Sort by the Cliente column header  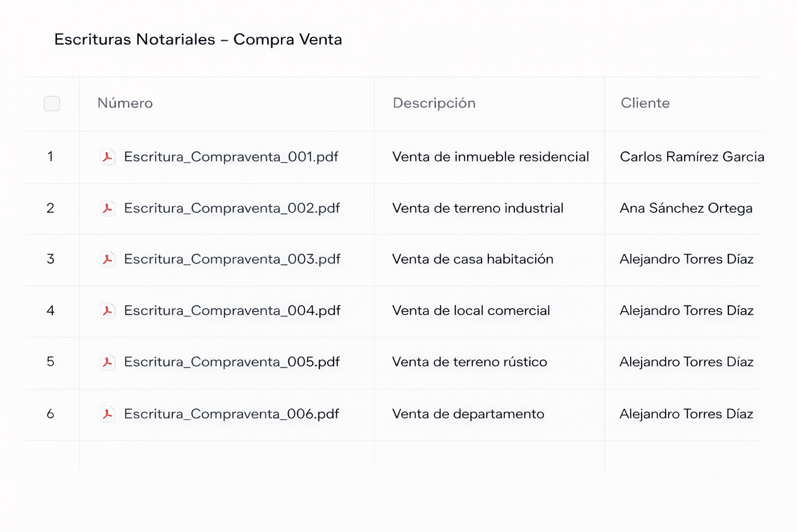tap(645, 103)
